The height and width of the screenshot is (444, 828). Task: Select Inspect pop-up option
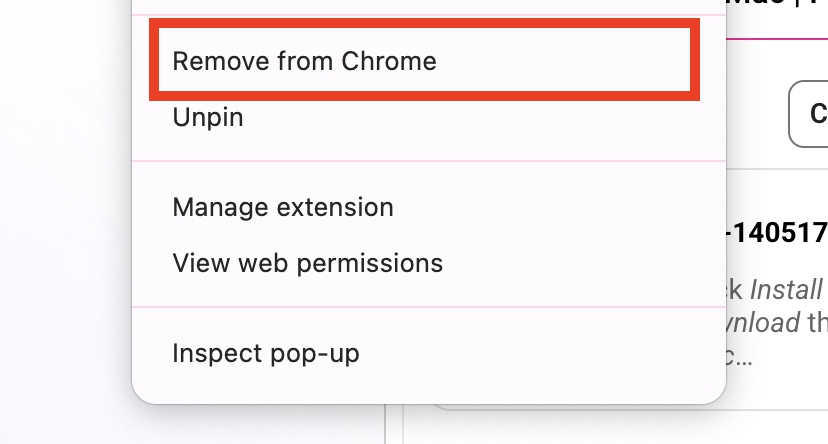pos(265,353)
